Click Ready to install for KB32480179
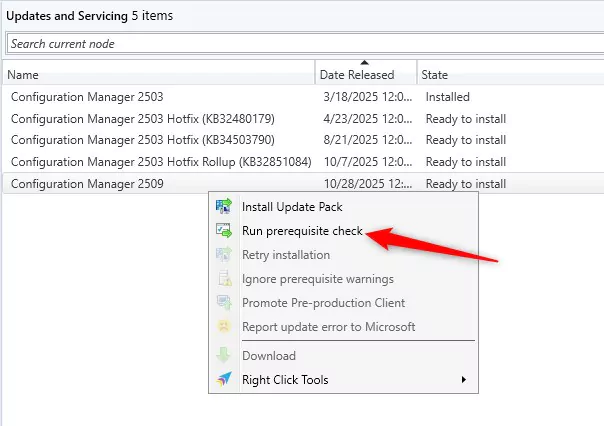The image size is (604, 426). (x=466, y=119)
